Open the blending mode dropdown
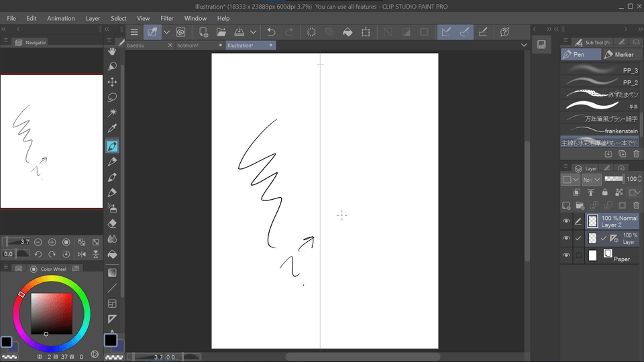 [592, 180]
